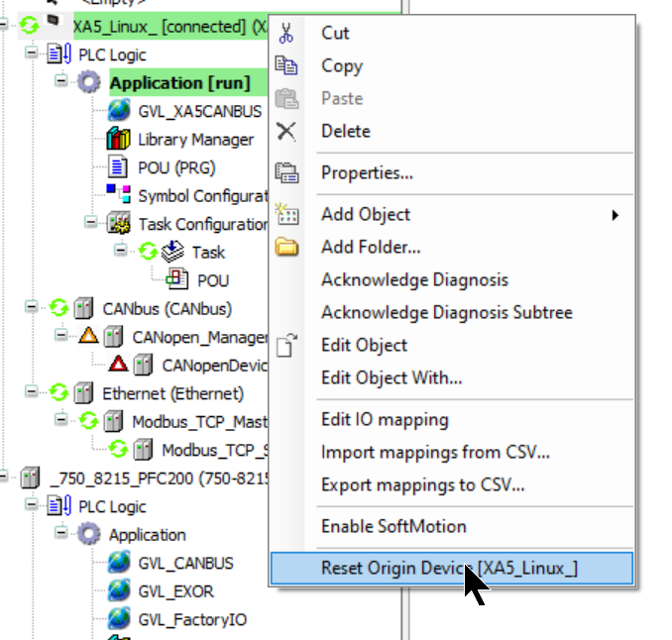This screenshot has height=640, width=672.
Task: Select Reset Origin Device [XA5_Linux_]
Action: click(x=452, y=568)
